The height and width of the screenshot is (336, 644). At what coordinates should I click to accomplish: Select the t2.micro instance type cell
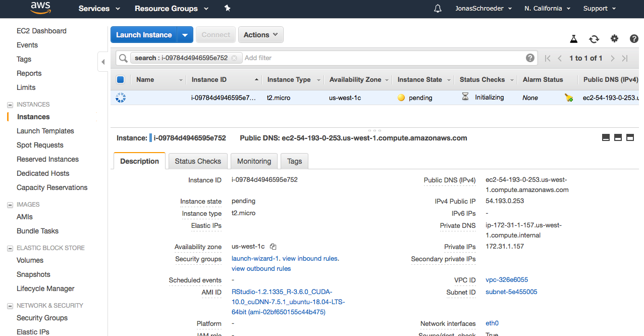pos(279,98)
